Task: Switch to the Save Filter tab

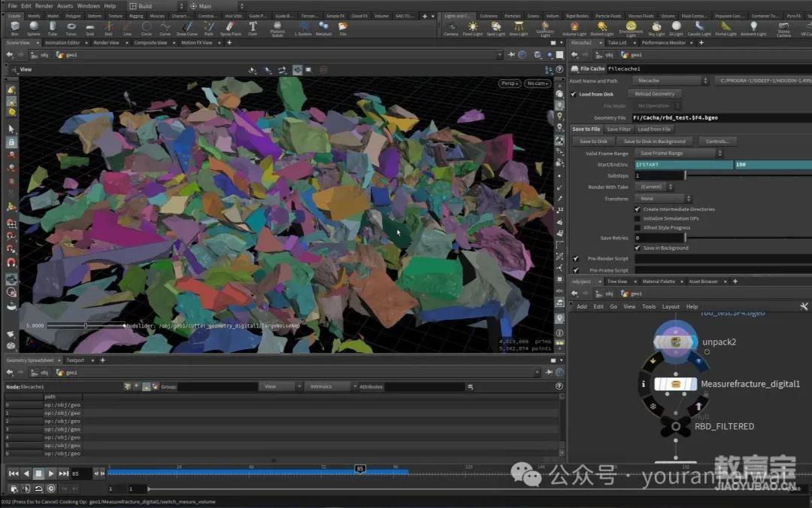Action: [x=619, y=129]
